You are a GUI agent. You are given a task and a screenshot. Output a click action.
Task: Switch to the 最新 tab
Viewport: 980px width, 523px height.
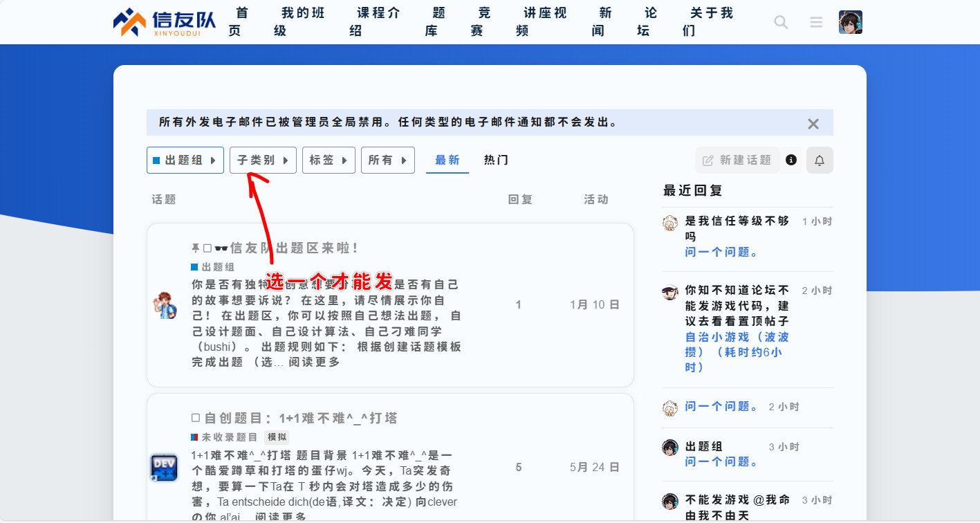pyautogui.click(x=447, y=160)
